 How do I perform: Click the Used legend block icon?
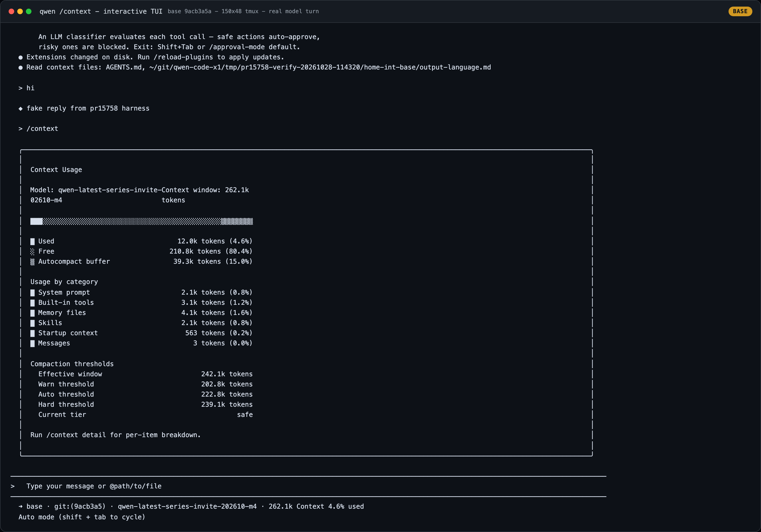click(x=32, y=241)
